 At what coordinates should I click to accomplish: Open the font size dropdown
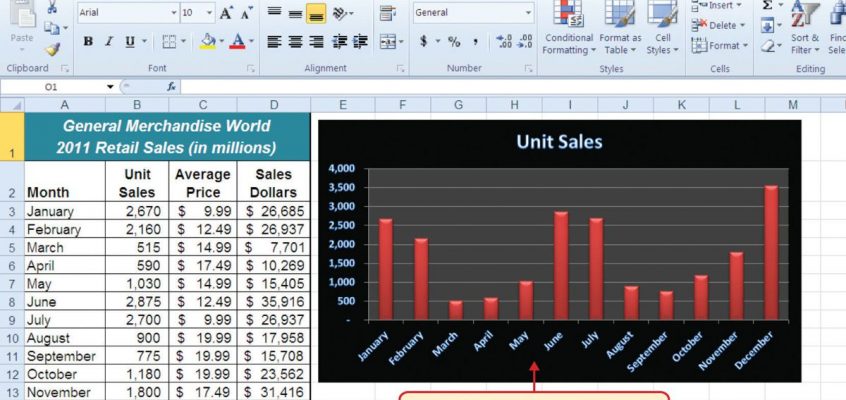tap(209, 13)
